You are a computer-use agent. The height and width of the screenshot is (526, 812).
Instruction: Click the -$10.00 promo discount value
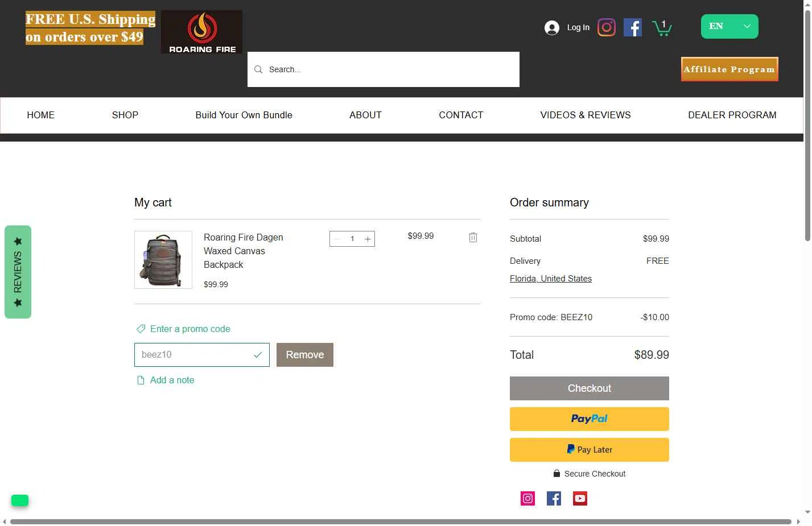pyautogui.click(x=655, y=317)
